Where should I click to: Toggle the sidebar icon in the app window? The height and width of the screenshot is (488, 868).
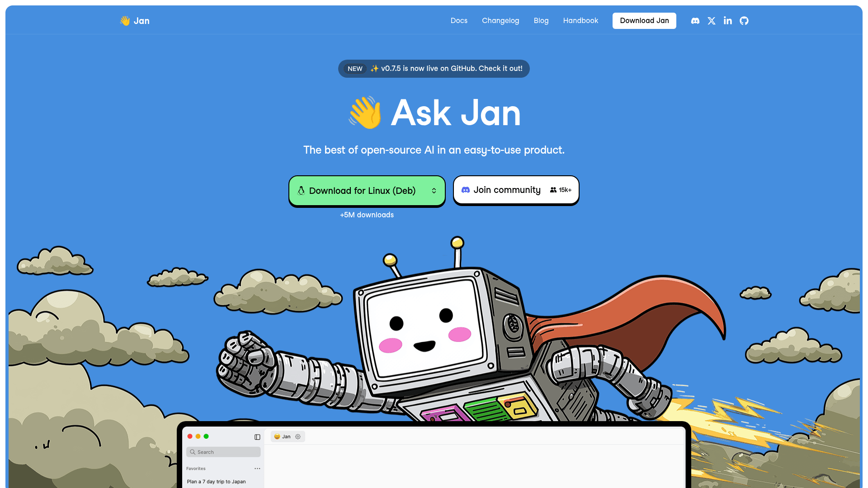[257, 436]
